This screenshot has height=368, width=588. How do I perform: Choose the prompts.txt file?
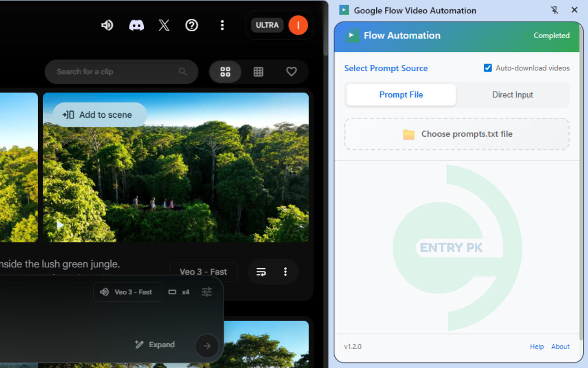(x=457, y=134)
